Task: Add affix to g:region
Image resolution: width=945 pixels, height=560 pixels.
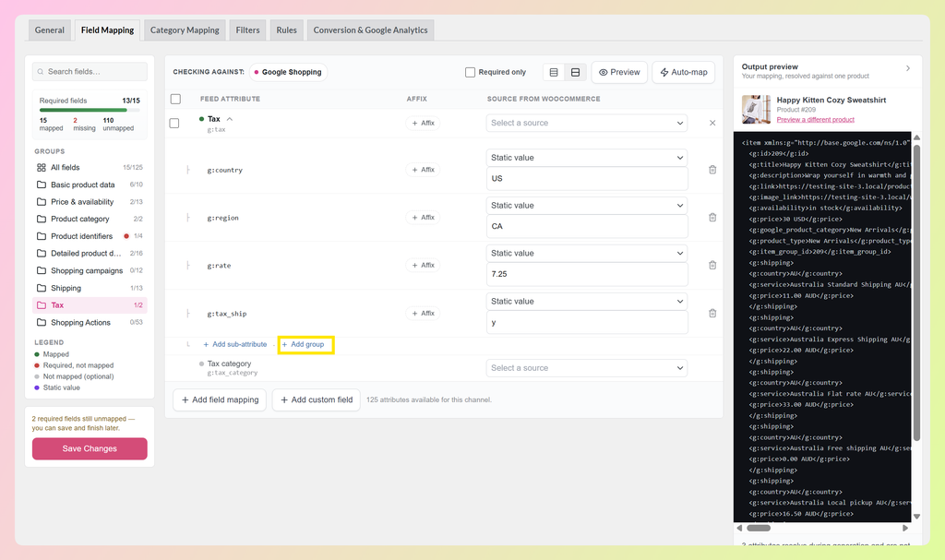Action: (423, 218)
